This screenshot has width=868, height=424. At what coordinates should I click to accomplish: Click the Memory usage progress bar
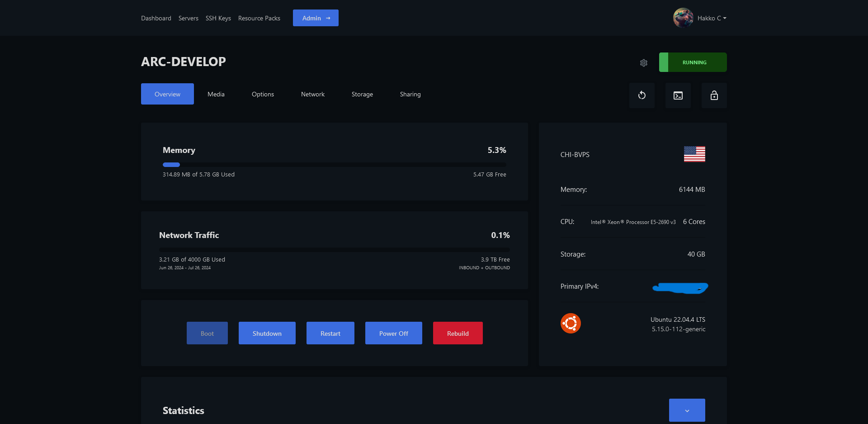point(334,165)
